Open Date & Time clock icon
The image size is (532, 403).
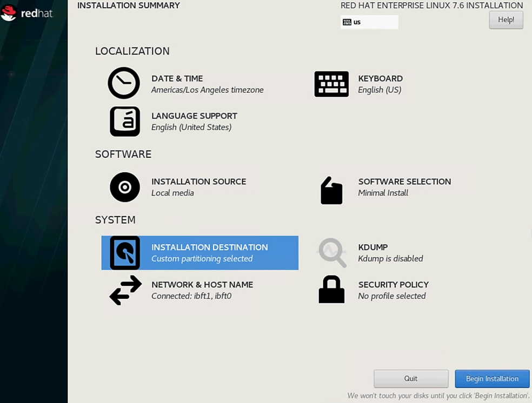point(124,83)
